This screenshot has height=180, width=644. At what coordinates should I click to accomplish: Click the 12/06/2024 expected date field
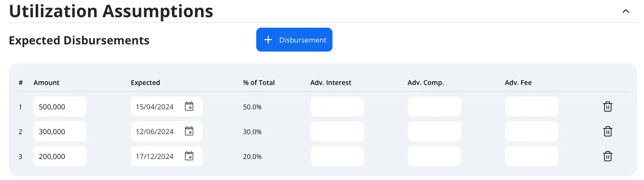pos(166,131)
